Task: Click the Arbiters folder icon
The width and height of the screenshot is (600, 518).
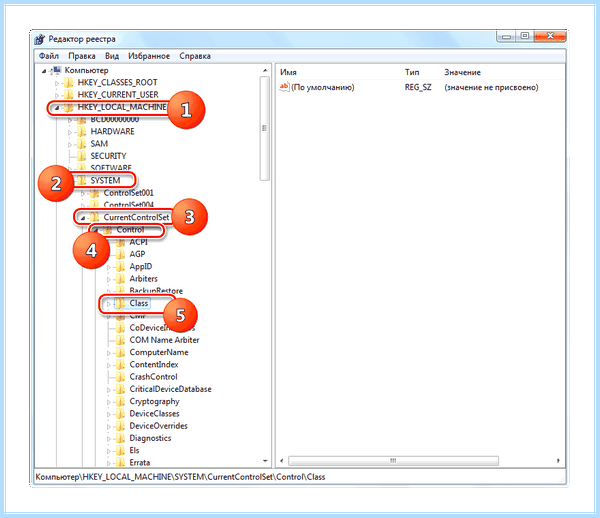Action: (x=121, y=279)
